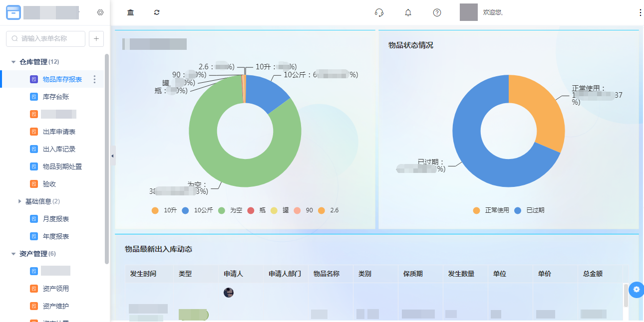Collapse the 资产管理 group

[x=13, y=254]
